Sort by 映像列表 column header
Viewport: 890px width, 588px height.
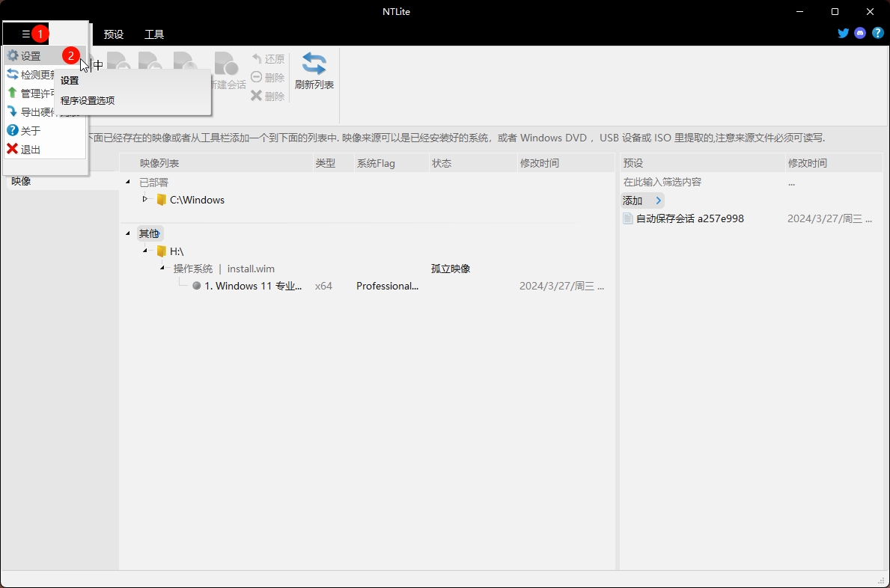[x=216, y=163]
